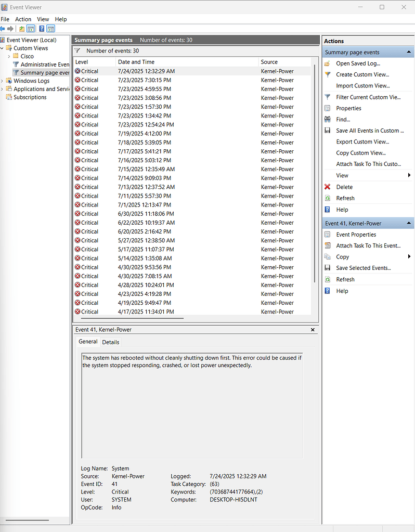Expand Applications and Services Logs node
This screenshot has width=415, height=532.
[2, 89]
